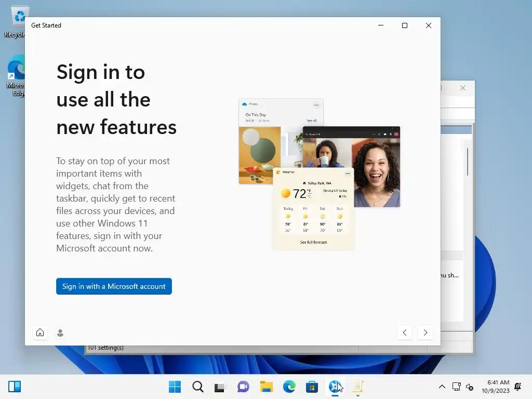This screenshot has height=399, width=532.
Task: Open taskbar Search
Action: click(198, 387)
